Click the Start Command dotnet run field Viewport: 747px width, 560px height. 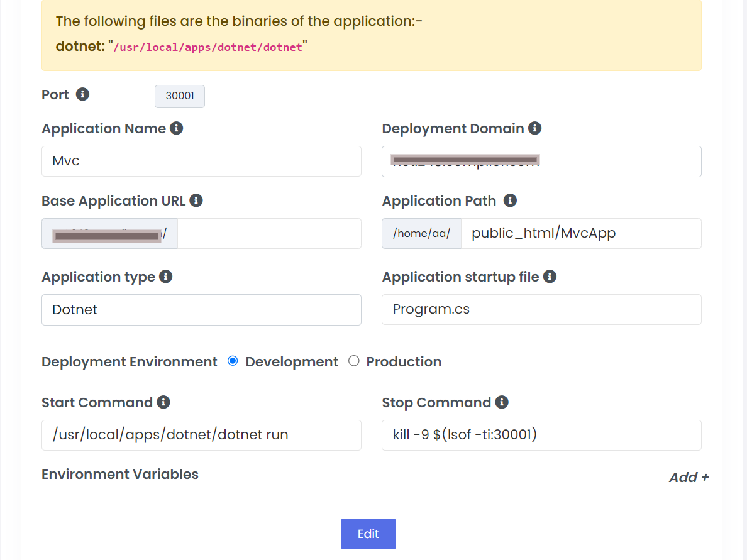click(201, 435)
